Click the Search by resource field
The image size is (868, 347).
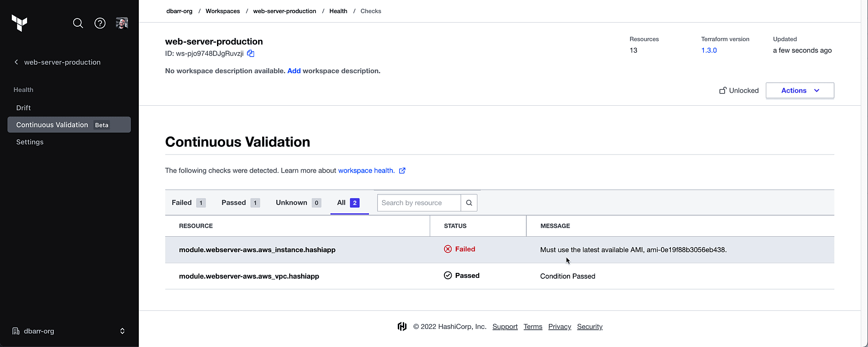click(419, 203)
